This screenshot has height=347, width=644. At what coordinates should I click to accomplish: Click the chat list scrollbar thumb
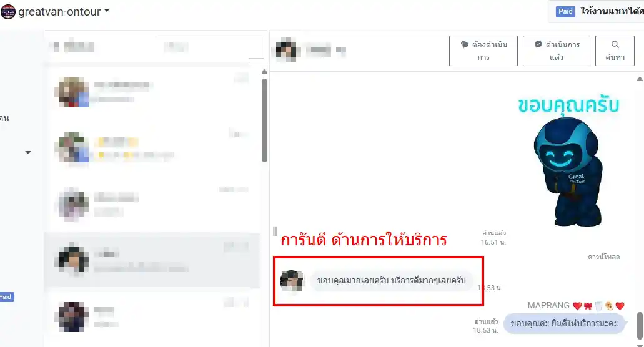tap(264, 120)
